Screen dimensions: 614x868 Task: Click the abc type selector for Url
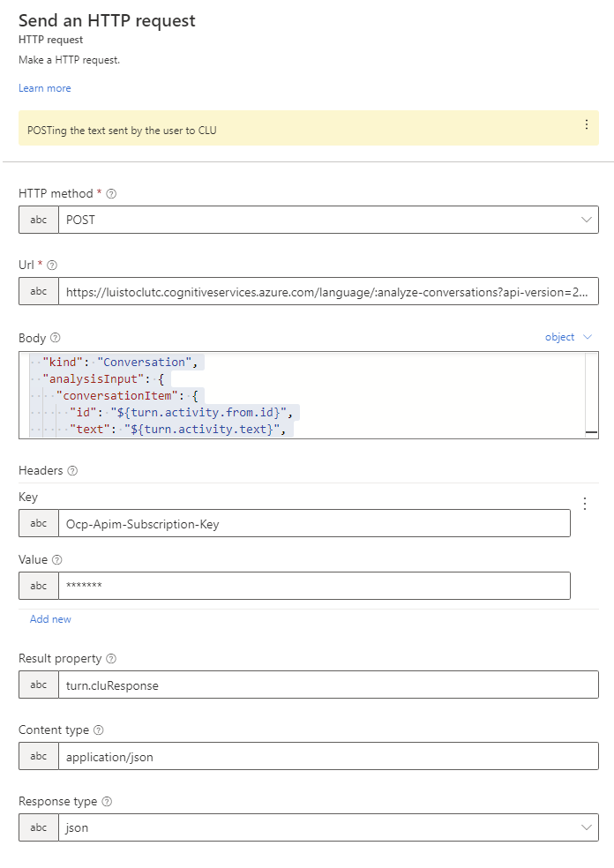[x=39, y=291]
